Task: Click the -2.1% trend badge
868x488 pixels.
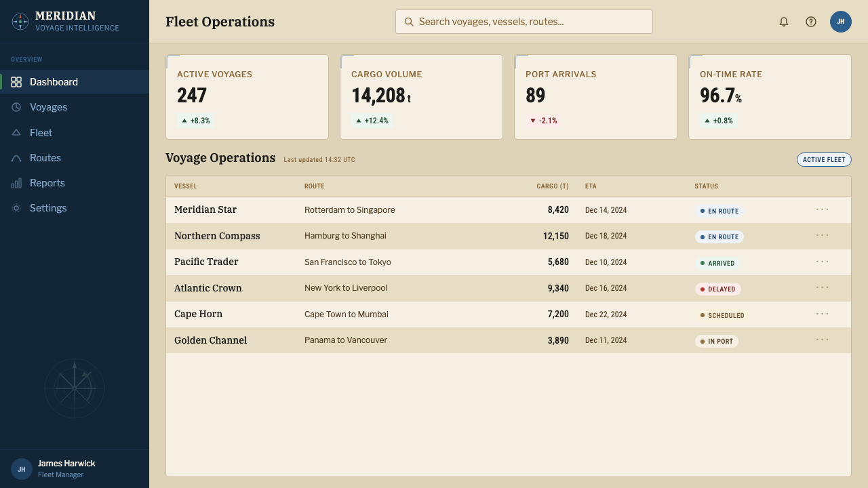Action: coord(544,121)
